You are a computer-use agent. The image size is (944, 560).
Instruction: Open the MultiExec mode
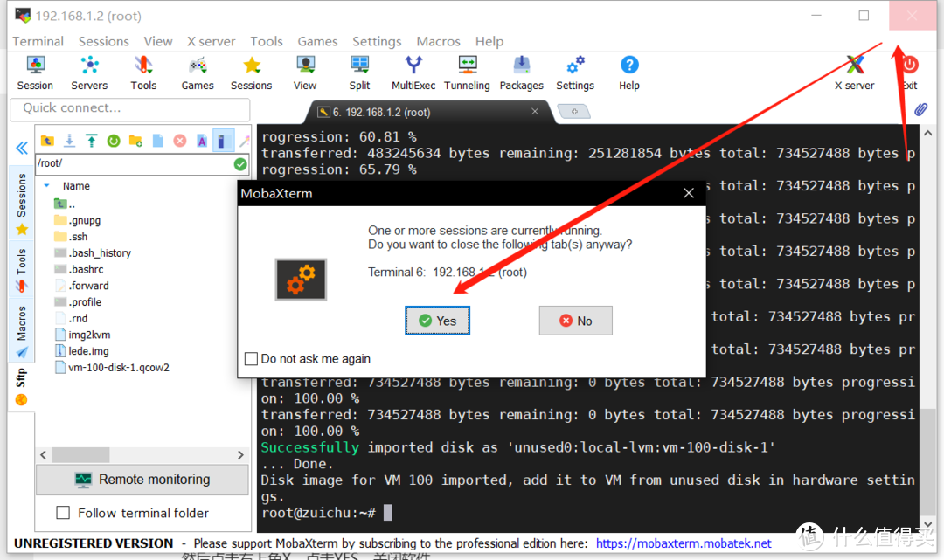coord(413,73)
